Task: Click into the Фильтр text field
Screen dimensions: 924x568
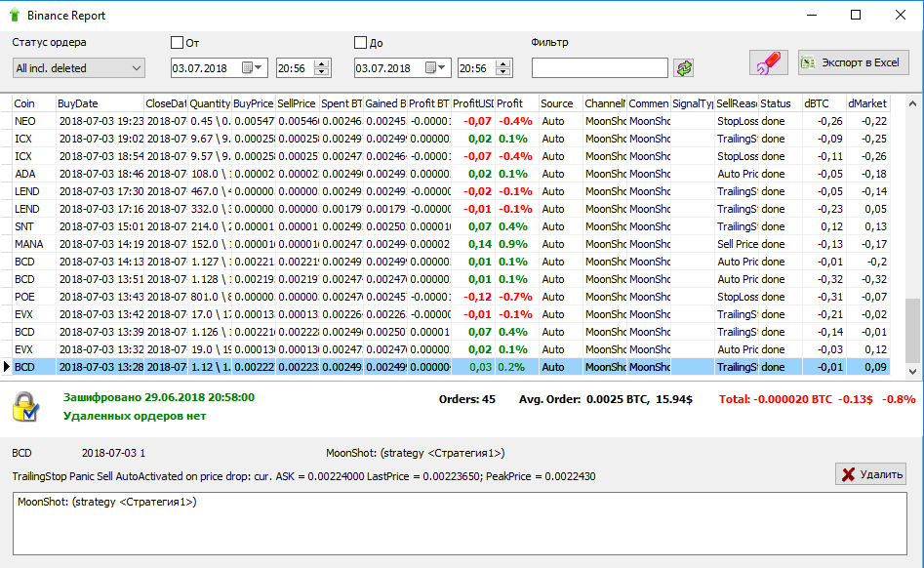Action: pos(599,67)
